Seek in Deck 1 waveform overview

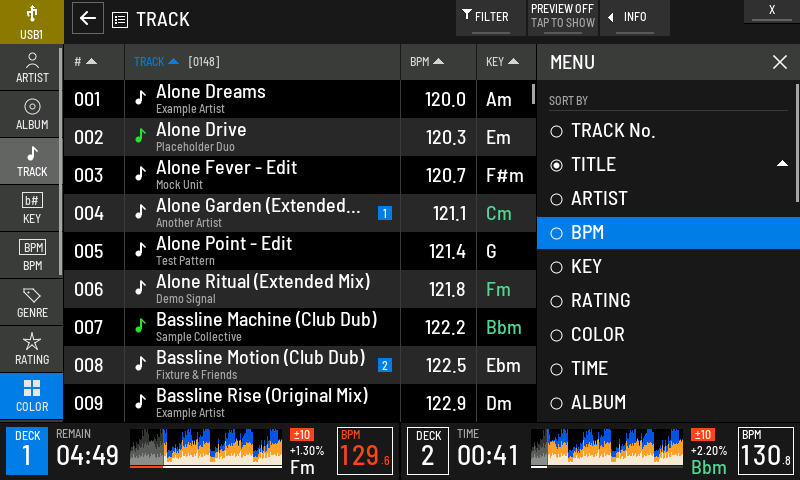click(x=206, y=448)
